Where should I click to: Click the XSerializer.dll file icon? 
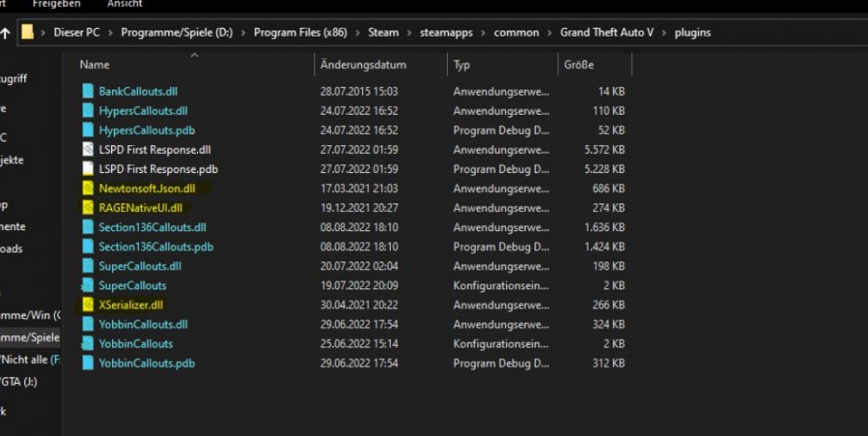click(88, 305)
